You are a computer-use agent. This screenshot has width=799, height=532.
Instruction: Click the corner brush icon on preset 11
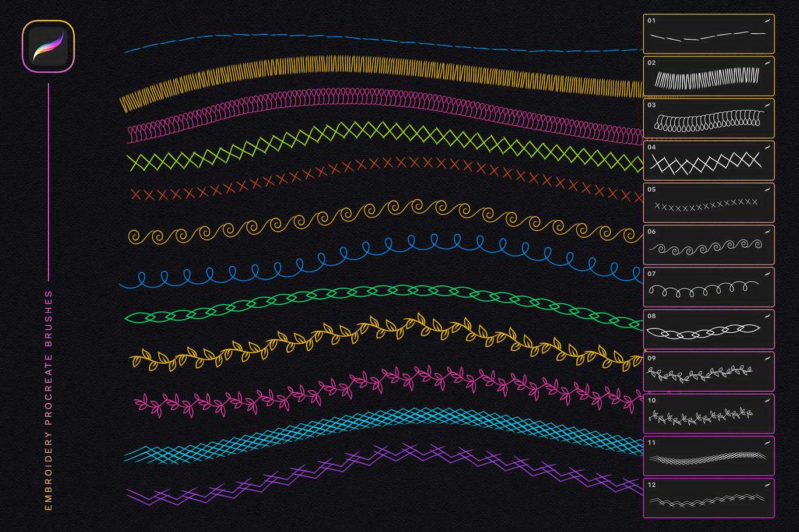tap(767, 443)
